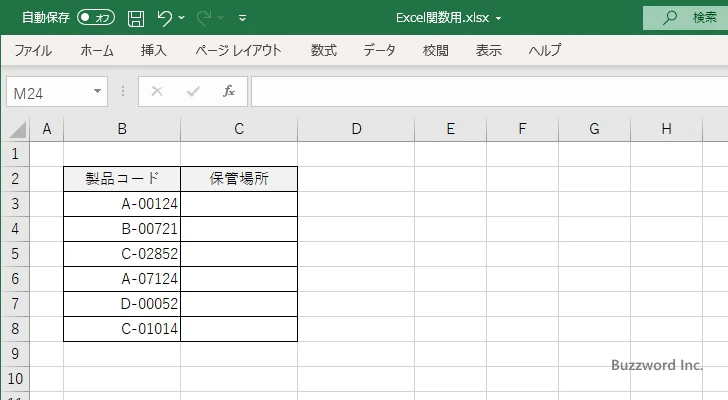Select cell containing A-00124
728x400 pixels.
pos(122,204)
